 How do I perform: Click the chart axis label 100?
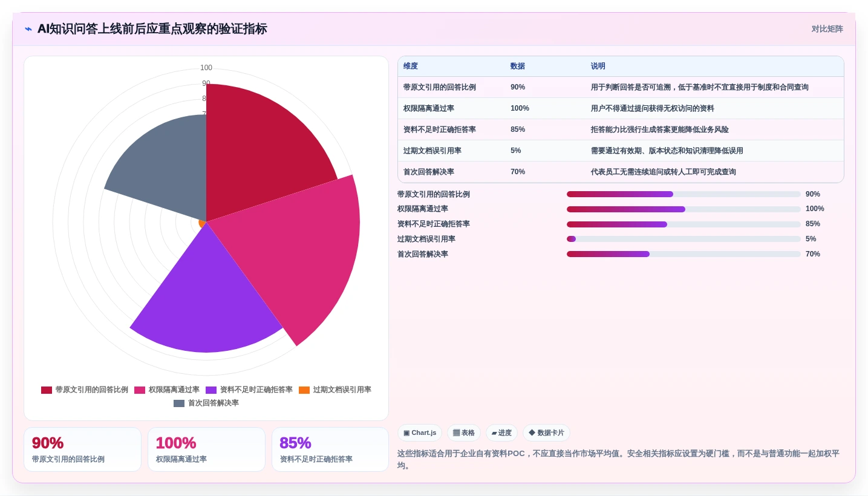pos(206,68)
